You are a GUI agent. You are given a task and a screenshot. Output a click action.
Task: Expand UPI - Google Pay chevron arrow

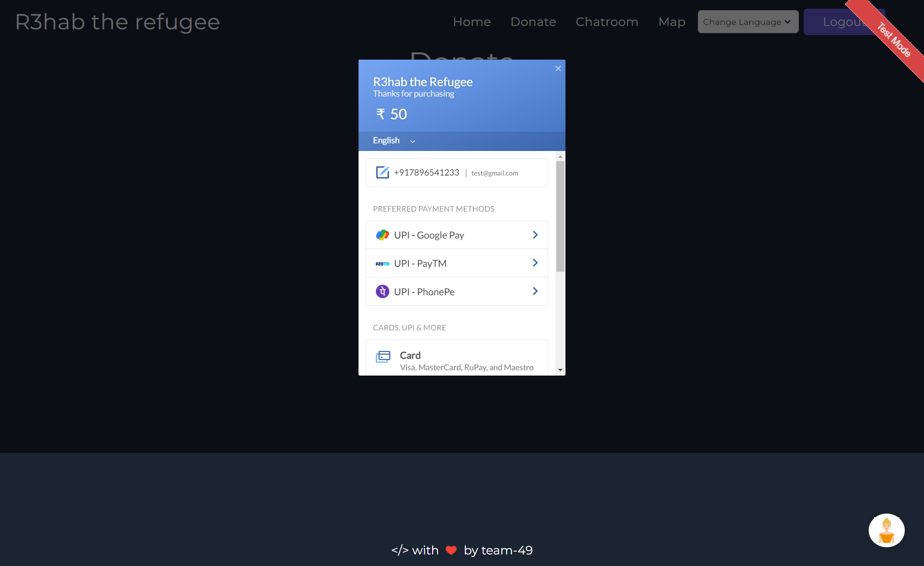535,235
